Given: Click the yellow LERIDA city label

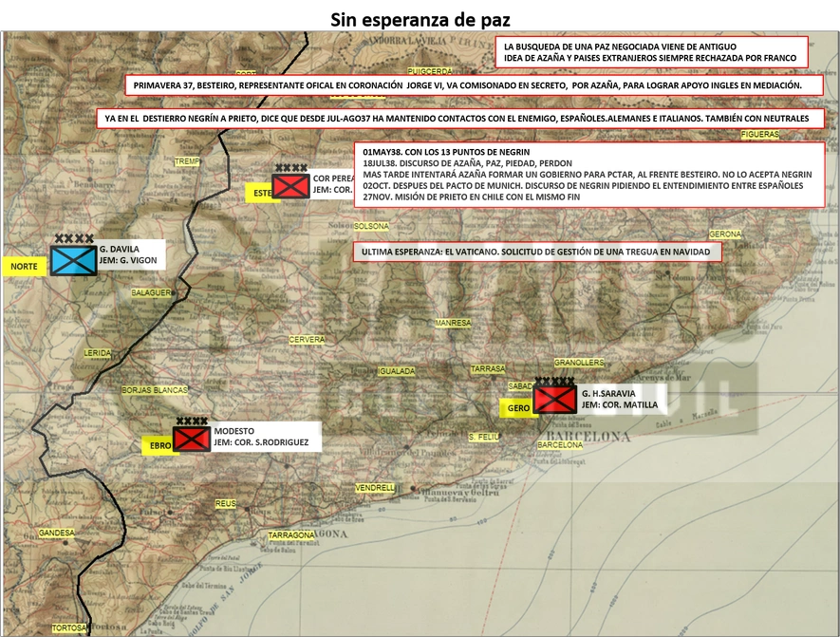Looking at the screenshot, I should (98, 353).
